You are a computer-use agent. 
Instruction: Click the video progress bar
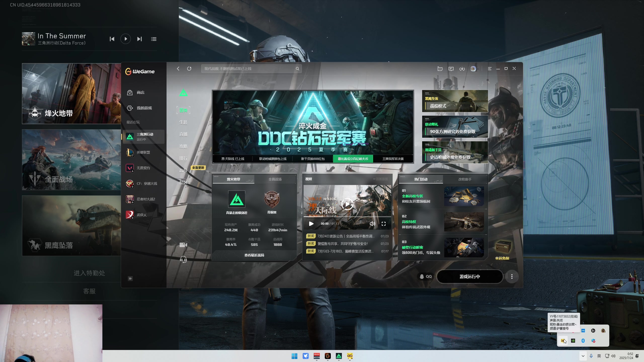347,216
